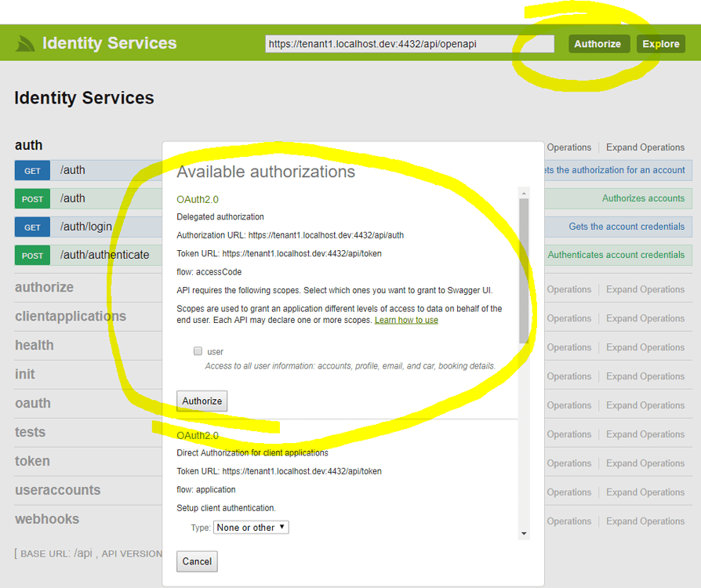Click the openapi URL input field
This screenshot has width=701, height=588.
pos(409,44)
